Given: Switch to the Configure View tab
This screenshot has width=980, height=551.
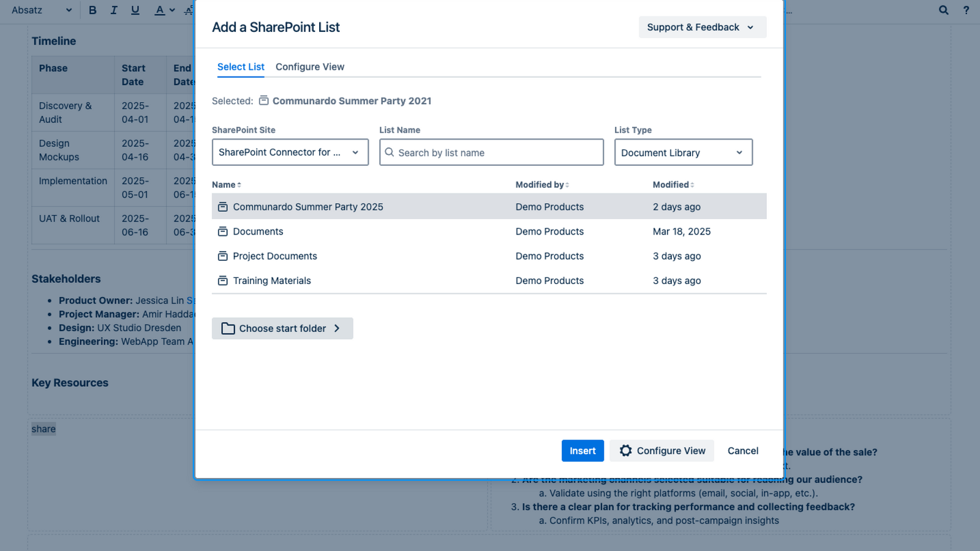Looking at the screenshot, I should point(310,67).
